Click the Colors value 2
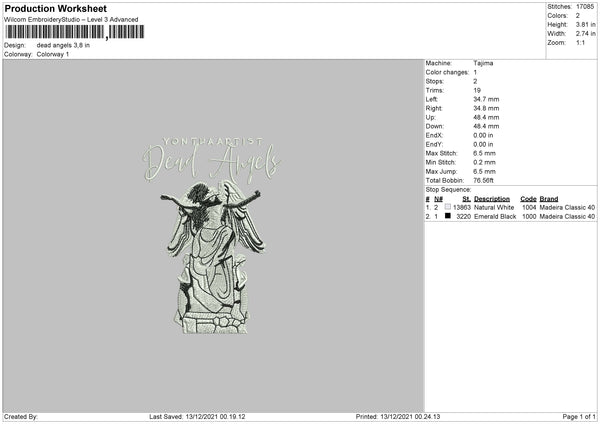 click(578, 16)
